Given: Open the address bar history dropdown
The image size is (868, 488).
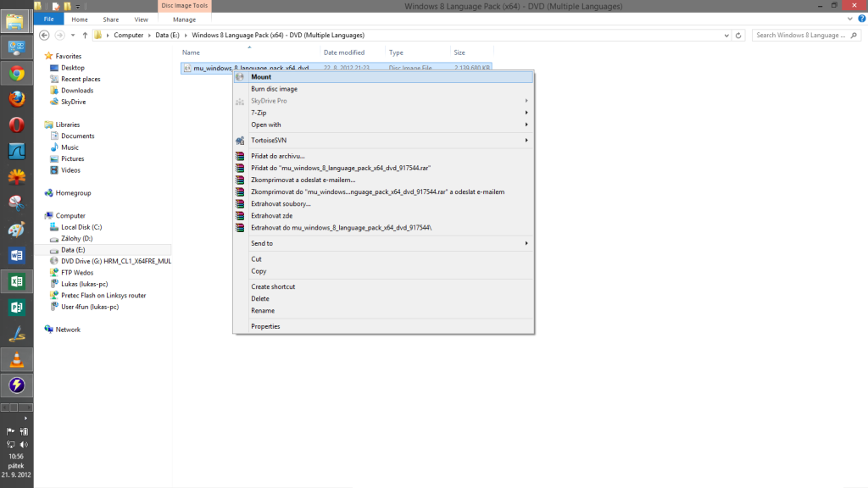Looking at the screenshot, I should pyautogui.click(x=726, y=35).
